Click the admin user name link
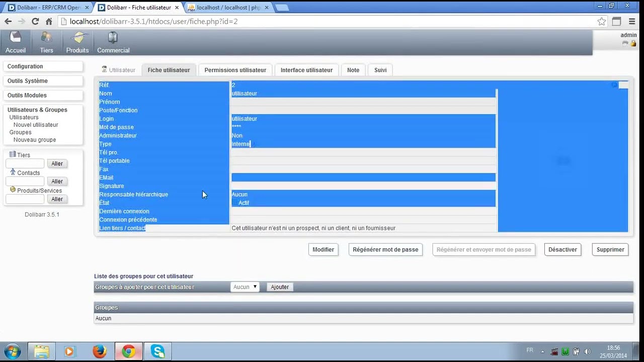The width and height of the screenshot is (644, 362). click(x=628, y=35)
